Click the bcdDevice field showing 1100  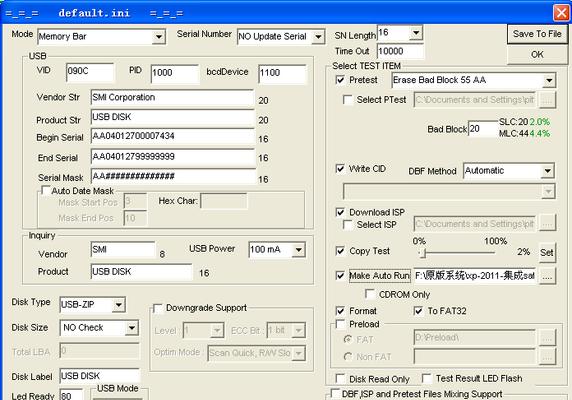[282, 74]
